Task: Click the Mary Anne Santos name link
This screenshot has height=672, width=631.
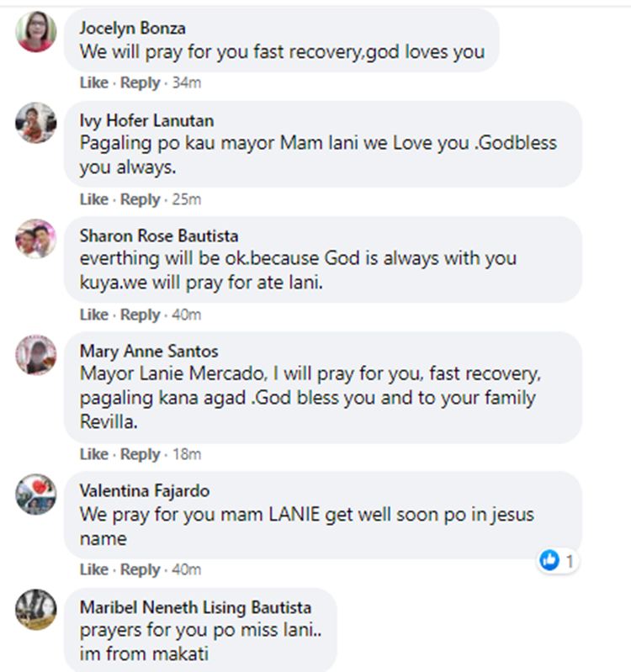Action: (x=148, y=350)
